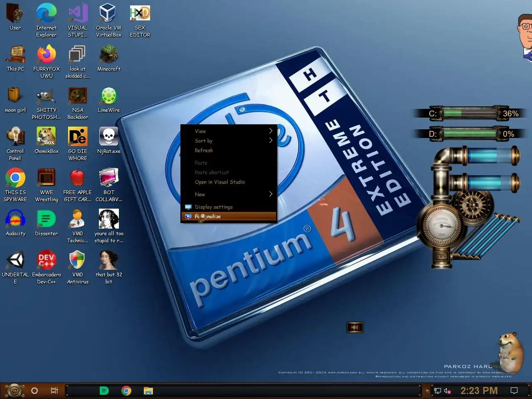Open Display settings from context menu
Viewport: 532px width, 399px height.
click(x=229, y=207)
